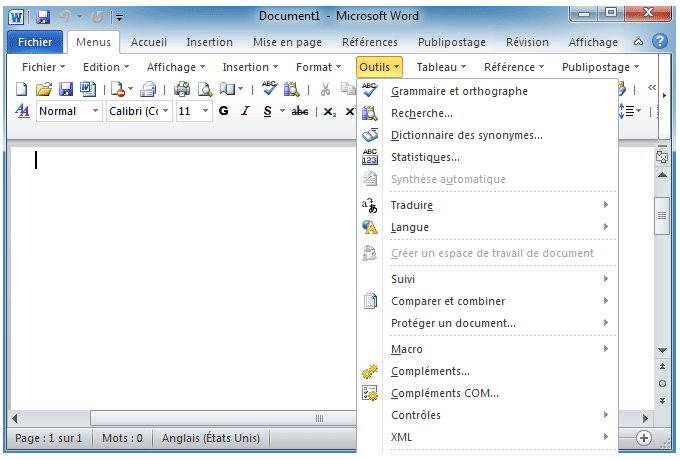Choose Compléments... menu item

pos(487,371)
